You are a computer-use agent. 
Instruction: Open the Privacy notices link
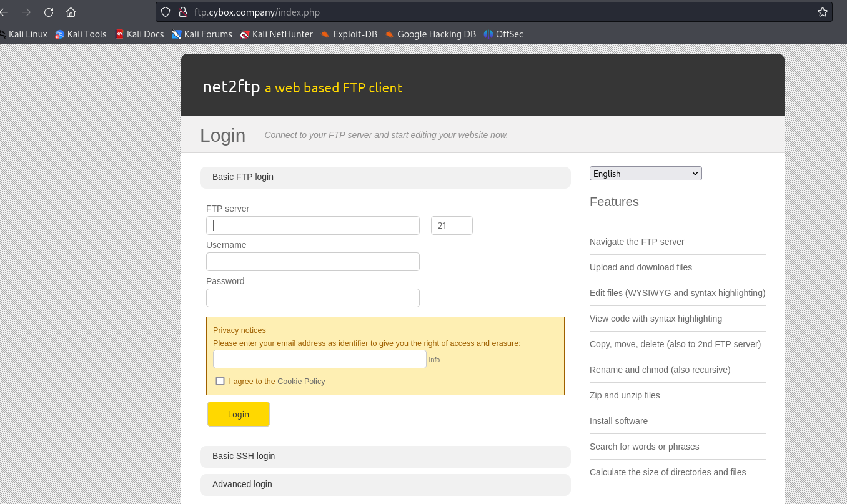[239, 330]
